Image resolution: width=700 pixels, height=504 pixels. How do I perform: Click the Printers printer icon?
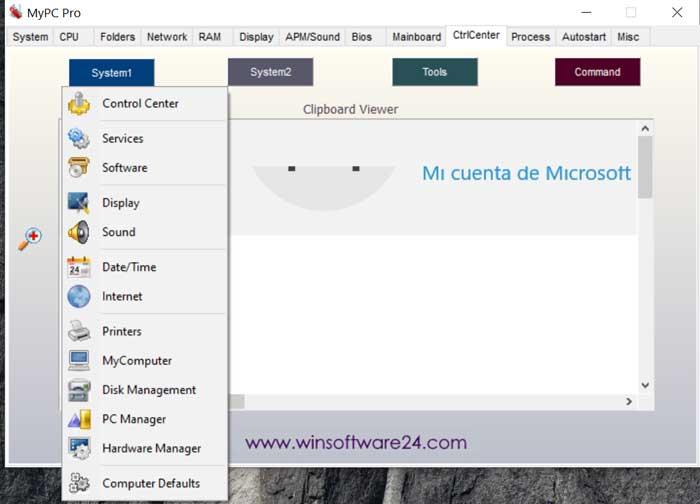pos(79,331)
